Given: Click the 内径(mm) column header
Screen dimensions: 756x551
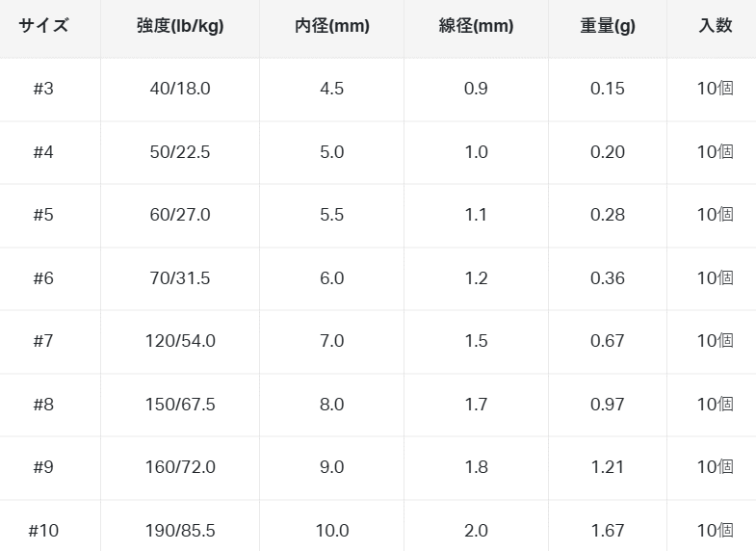Looking at the screenshot, I should [x=331, y=26].
